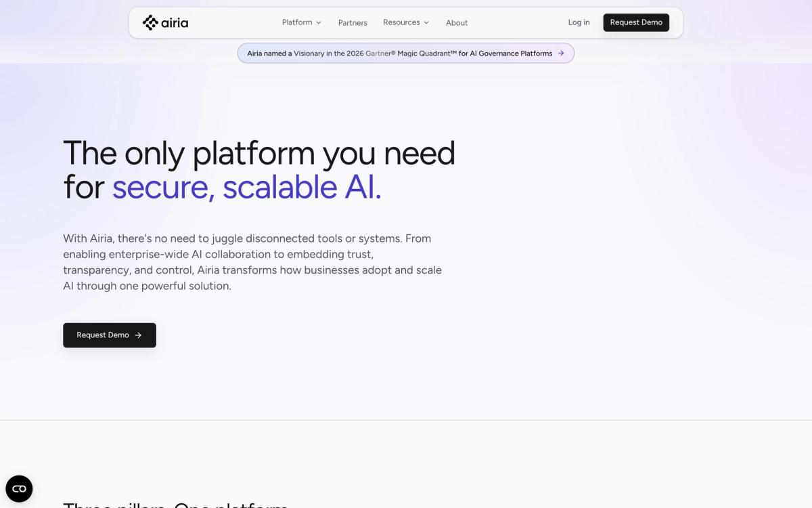Expand the Platform dropdown menu

302,22
